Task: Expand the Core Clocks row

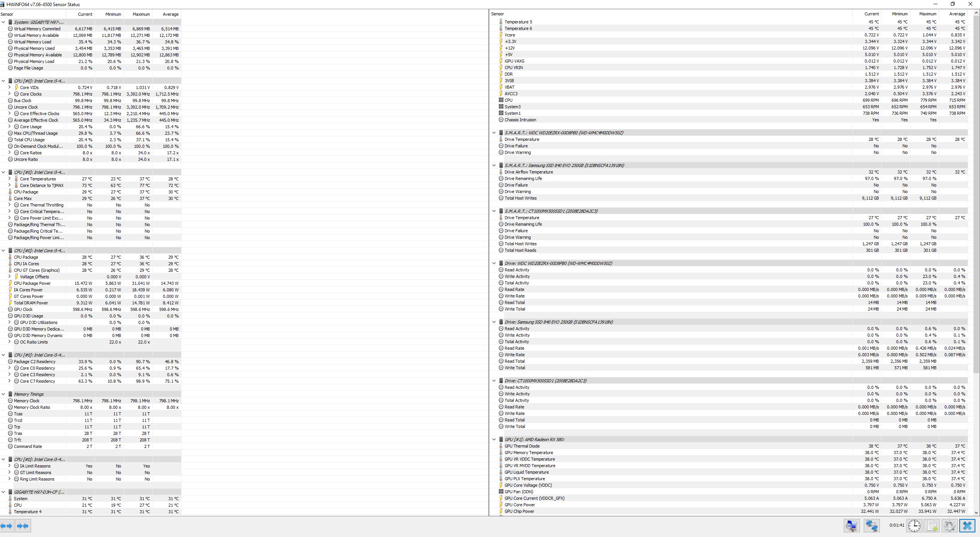Action: click(x=10, y=94)
